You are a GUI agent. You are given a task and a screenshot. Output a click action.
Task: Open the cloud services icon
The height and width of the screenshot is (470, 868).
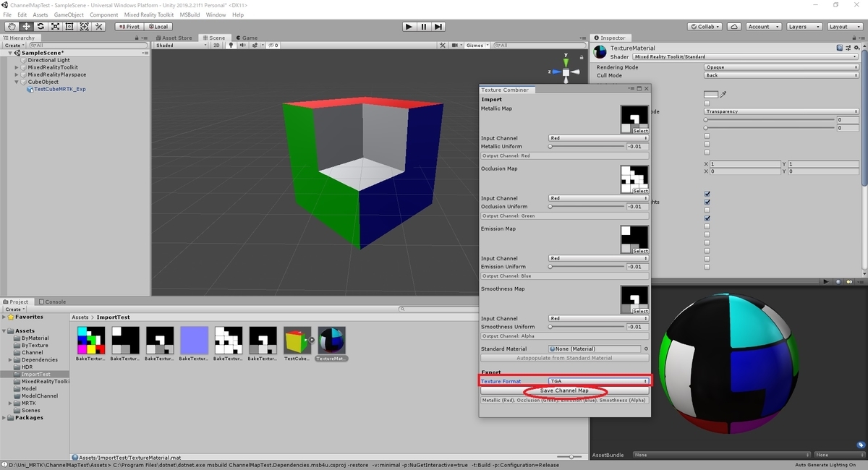[x=734, y=27]
